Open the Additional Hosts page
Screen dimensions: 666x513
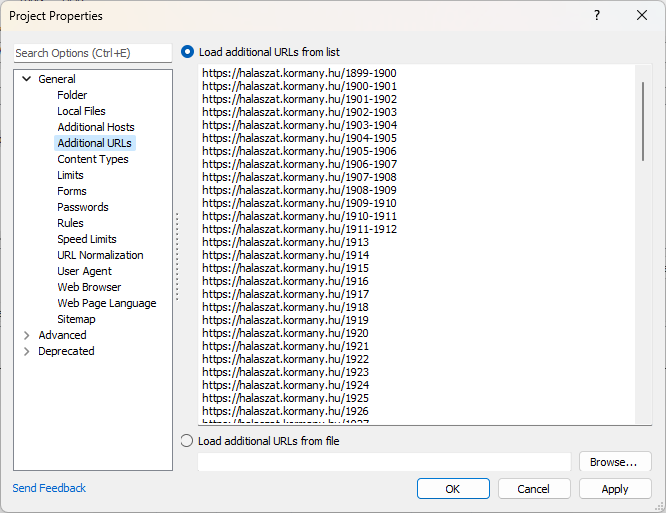[95, 127]
